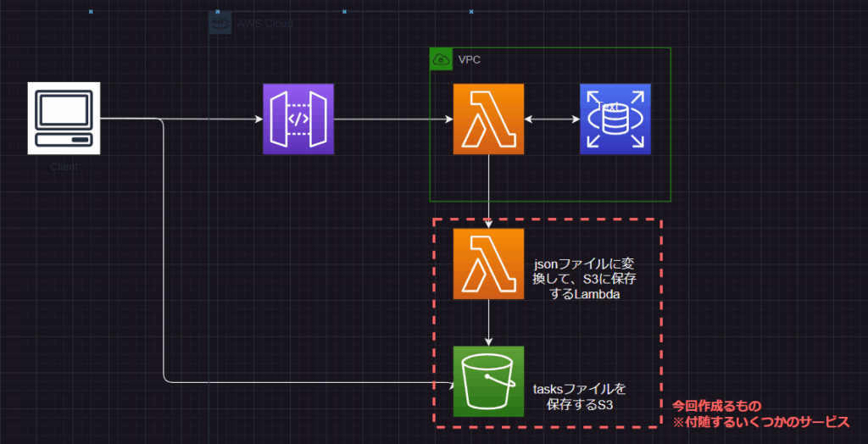Click the '※付随するいくつかのサービス' note text
The height and width of the screenshot is (444, 868).
point(759,422)
